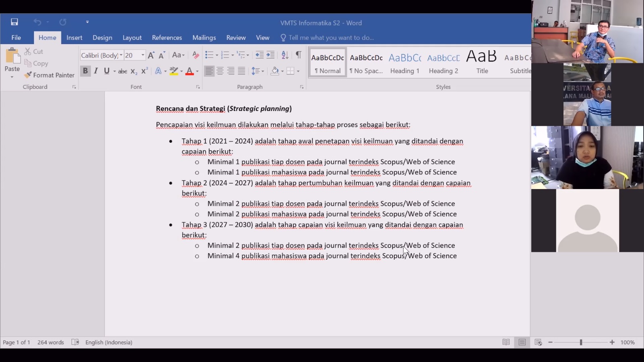This screenshot has width=644, height=362.
Task: Click the Grow Font size icon
Action: point(151,56)
